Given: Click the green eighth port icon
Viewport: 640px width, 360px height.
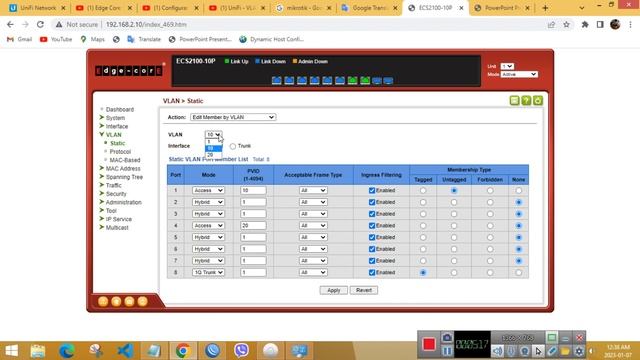Looking at the screenshot, I should pos(365,80).
